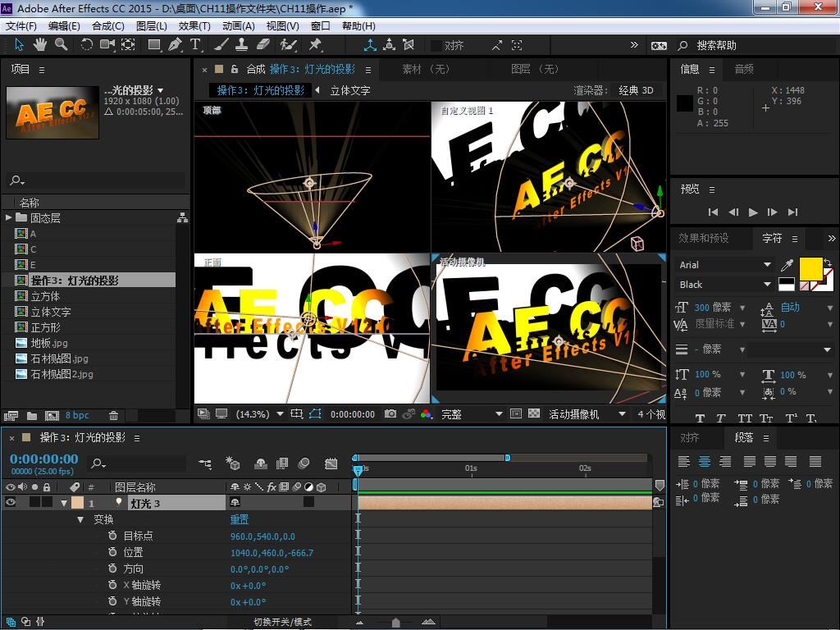
Task: Open the 合成(C) menu
Action: [108, 25]
